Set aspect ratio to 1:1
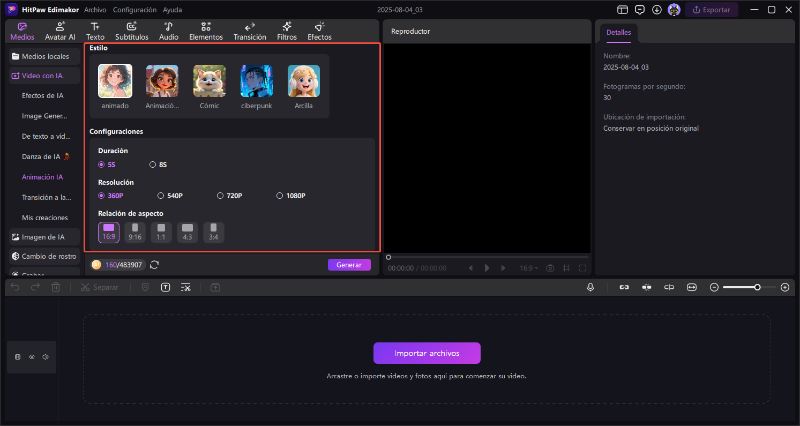Viewport: 800px width, 426px height. [161, 232]
